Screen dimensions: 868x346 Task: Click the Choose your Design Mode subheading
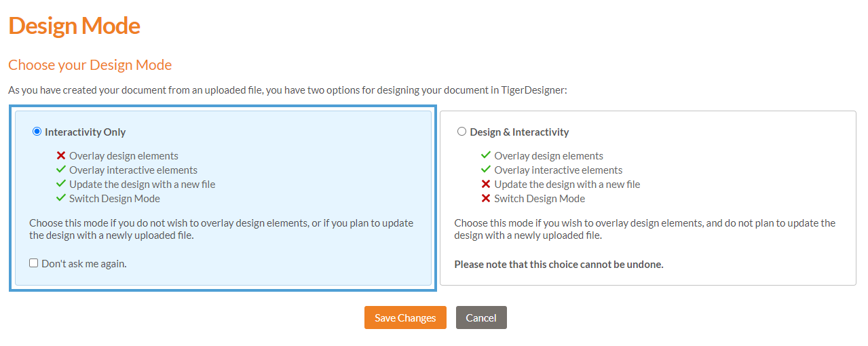coord(90,65)
